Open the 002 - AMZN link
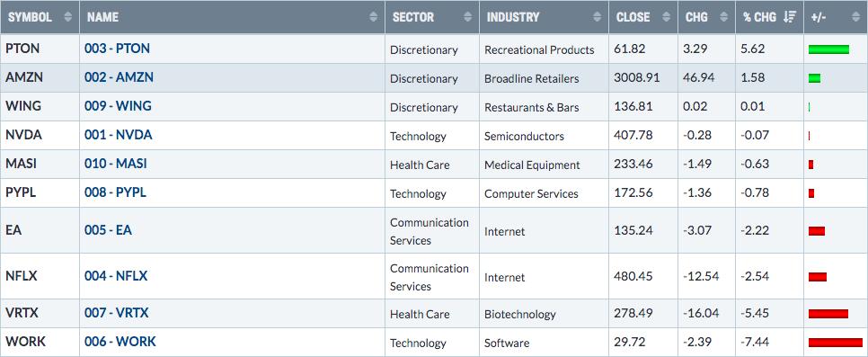Screen dimensions: 868x357 tap(119, 77)
